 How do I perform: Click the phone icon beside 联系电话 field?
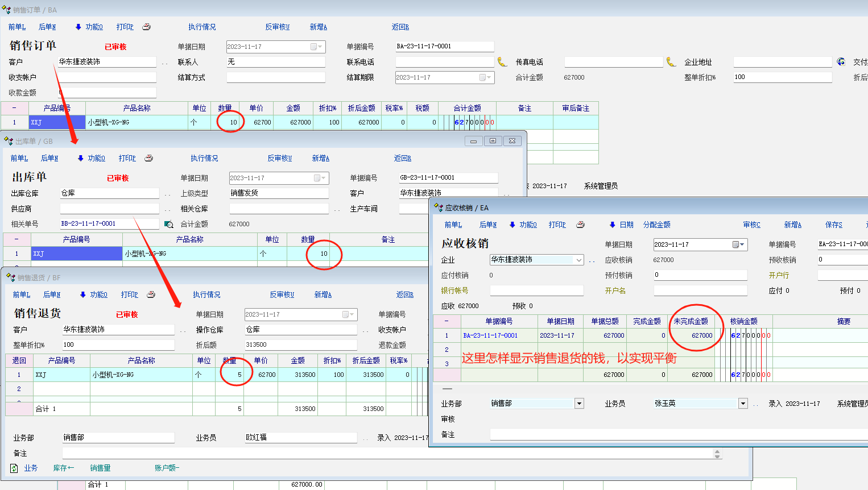click(x=502, y=62)
